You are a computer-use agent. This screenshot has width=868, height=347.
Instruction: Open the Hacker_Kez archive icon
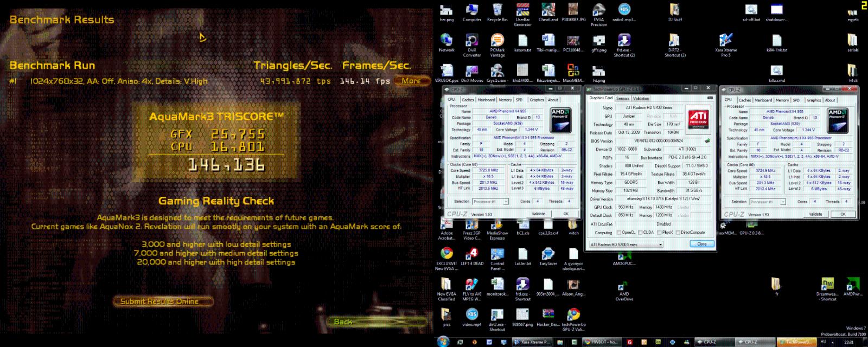[548, 317]
